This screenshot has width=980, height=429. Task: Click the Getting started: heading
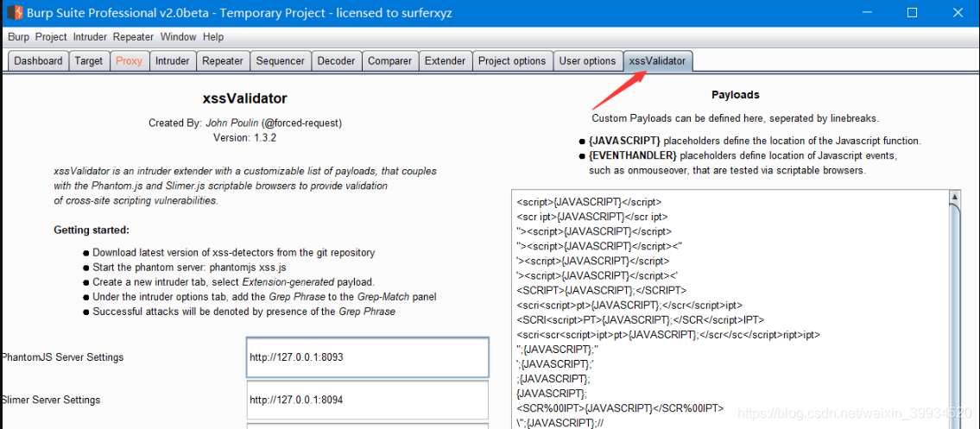click(x=92, y=230)
